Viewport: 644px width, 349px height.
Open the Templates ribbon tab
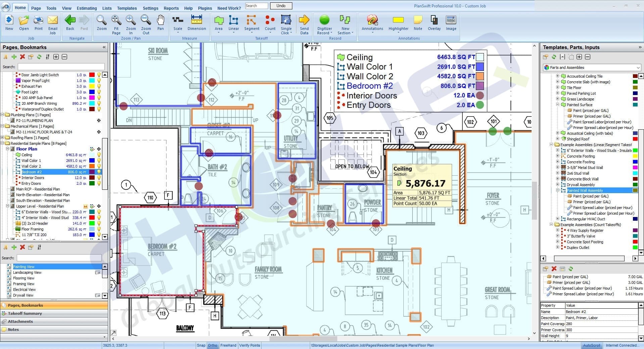tap(127, 8)
